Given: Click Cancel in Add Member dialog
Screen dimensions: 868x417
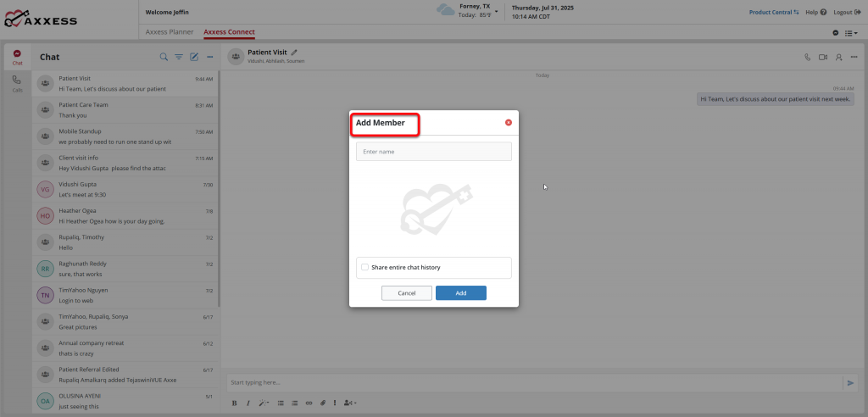Looking at the screenshot, I should (x=407, y=292).
